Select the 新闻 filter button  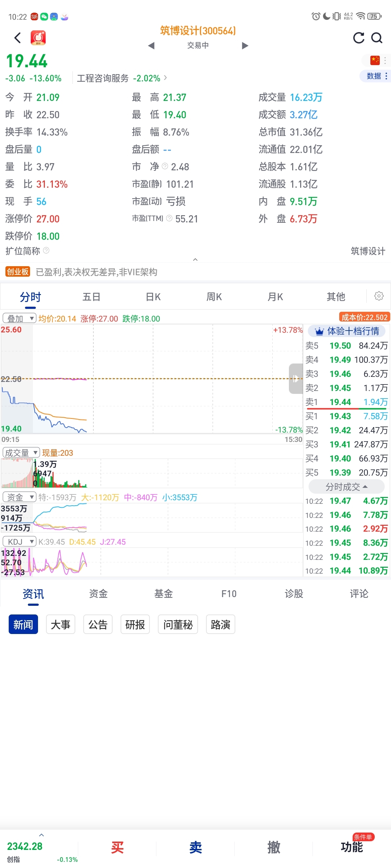click(x=23, y=624)
